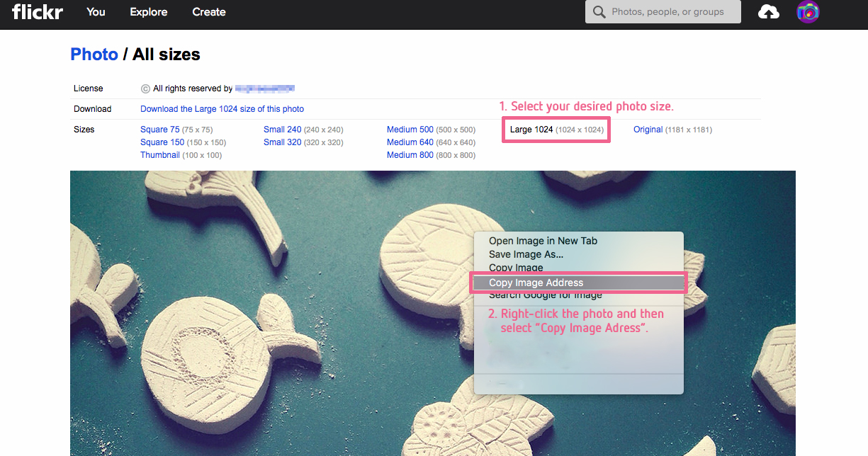
Task: Click the search magnifier icon
Action: (599, 12)
